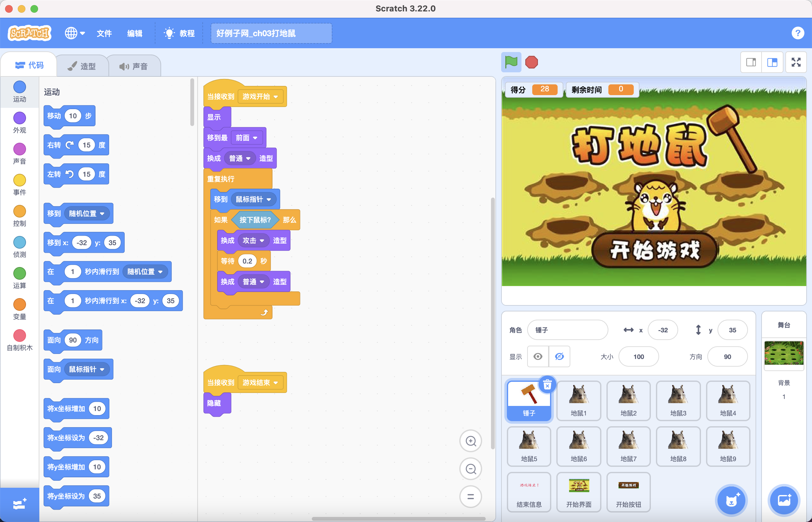Image resolution: width=812 pixels, height=522 pixels.
Task: Click the sprite x coordinate field
Action: [663, 330]
